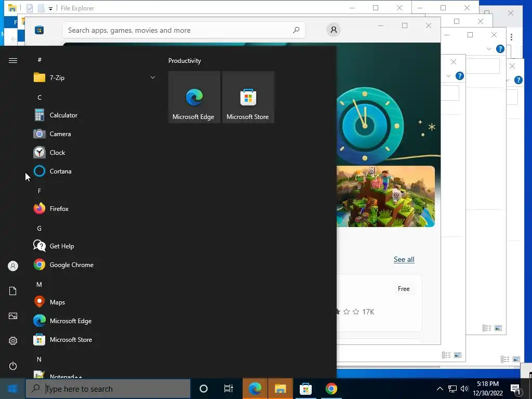Viewport: 532px width, 399px height.
Task: Open the notification center icon
Action: [x=516, y=389]
